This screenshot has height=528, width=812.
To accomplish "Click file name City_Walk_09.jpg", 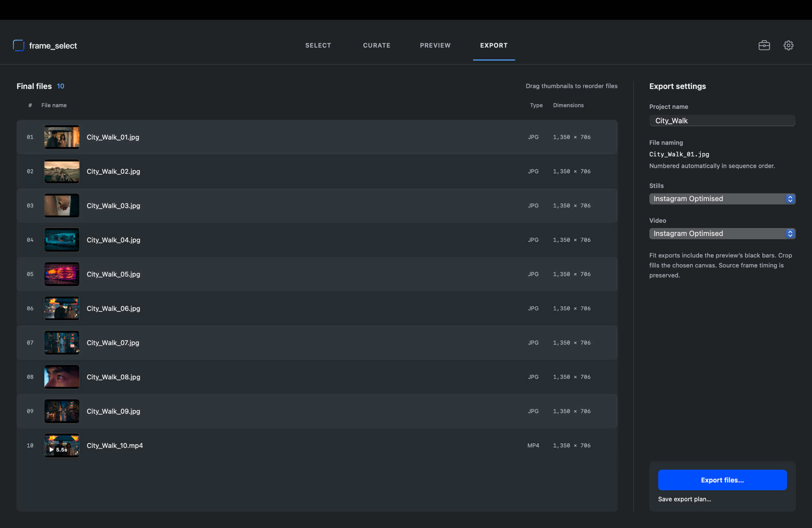I will point(113,411).
